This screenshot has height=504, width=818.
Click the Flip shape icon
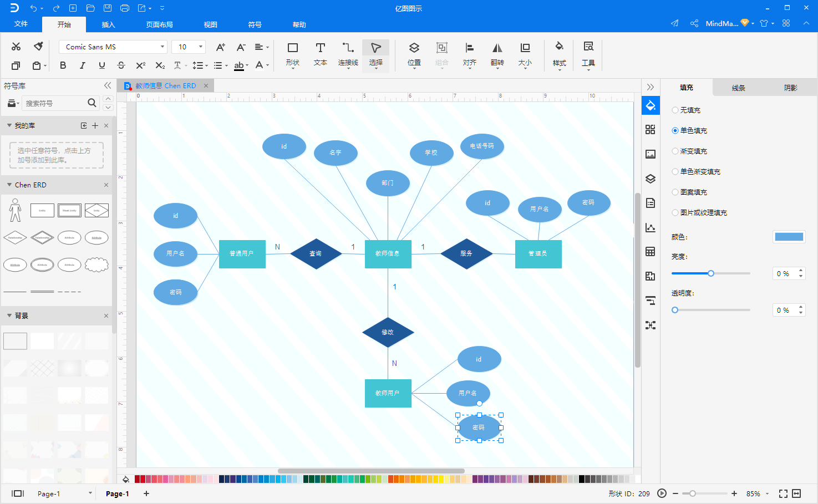tap(497, 54)
